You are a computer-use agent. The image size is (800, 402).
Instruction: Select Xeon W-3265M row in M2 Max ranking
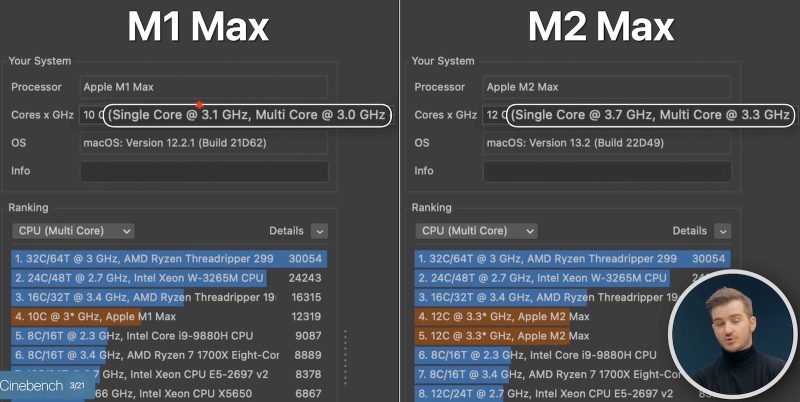[x=572, y=278]
